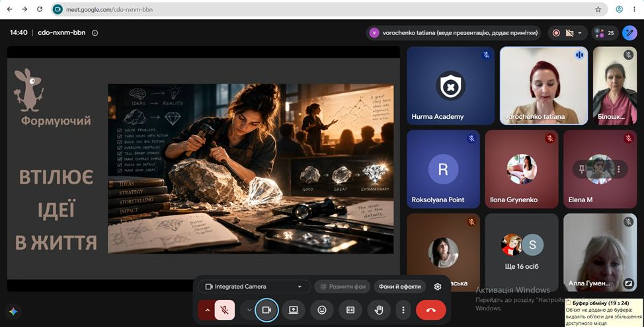This screenshot has width=644, height=327.
Task: Go back in browser
Action: [x=9, y=9]
